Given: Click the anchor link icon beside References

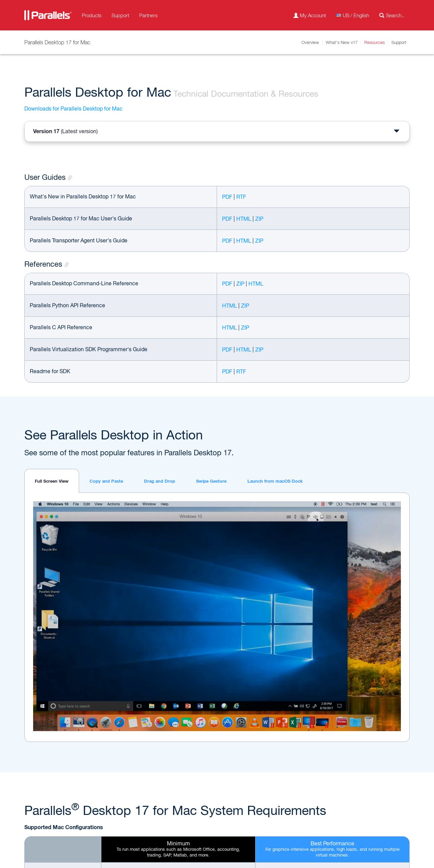Looking at the screenshot, I should point(67,265).
